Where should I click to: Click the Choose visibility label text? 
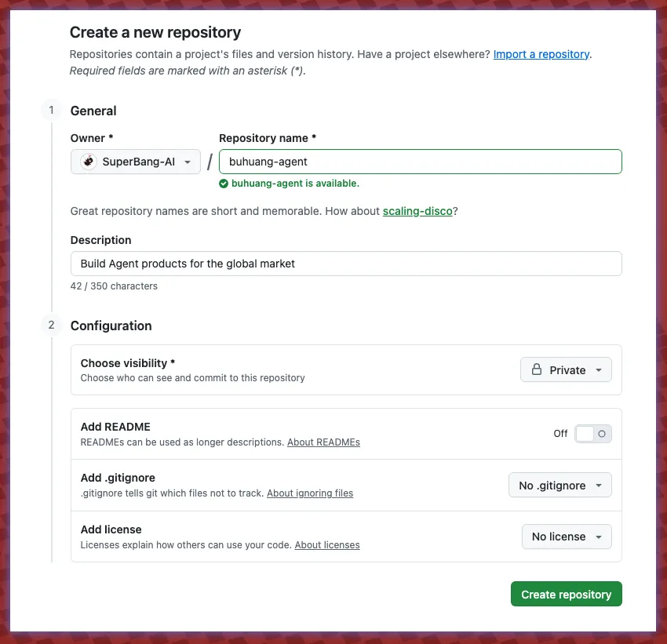[128, 363]
